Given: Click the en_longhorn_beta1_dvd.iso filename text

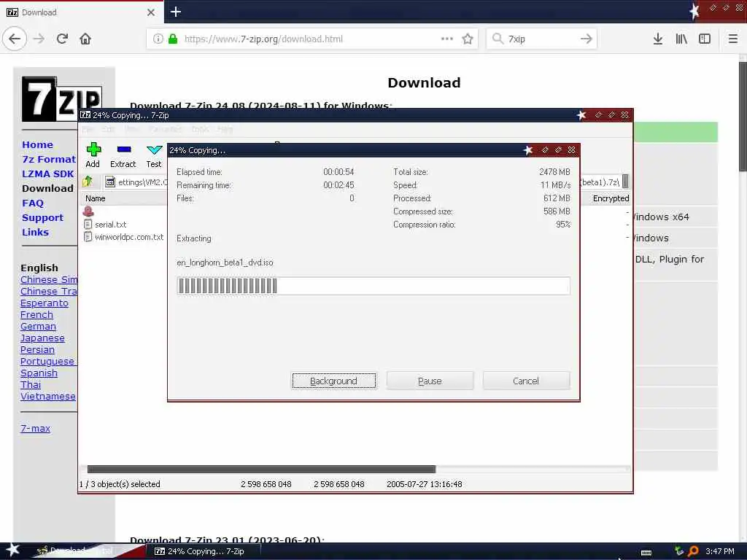Looking at the screenshot, I should tap(225, 262).
